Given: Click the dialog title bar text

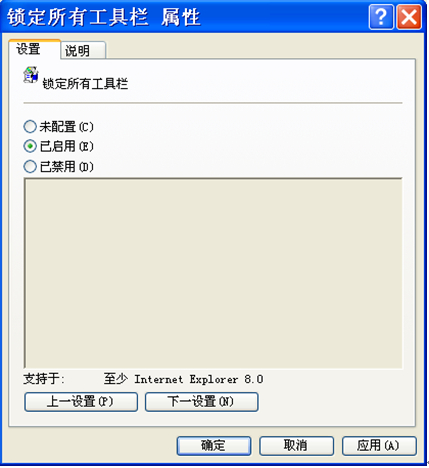Looking at the screenshot, I should 104,17.
